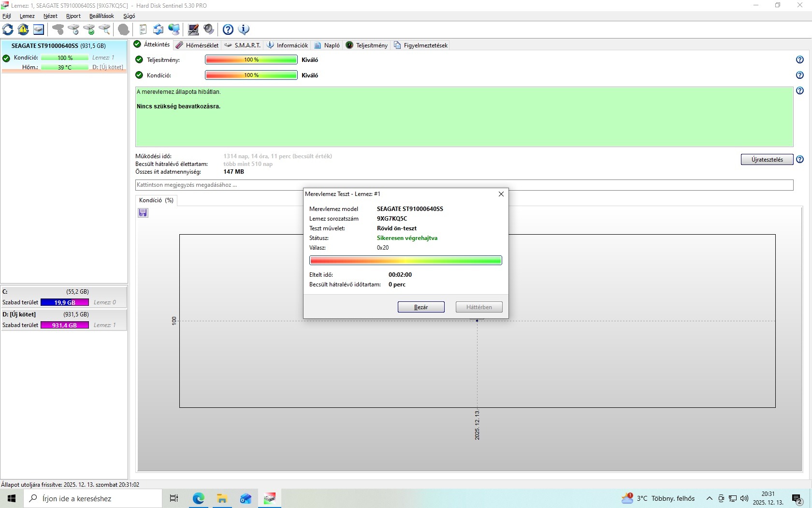
Task: Open the report notepad toolbar icon
Action: point(143,30)
